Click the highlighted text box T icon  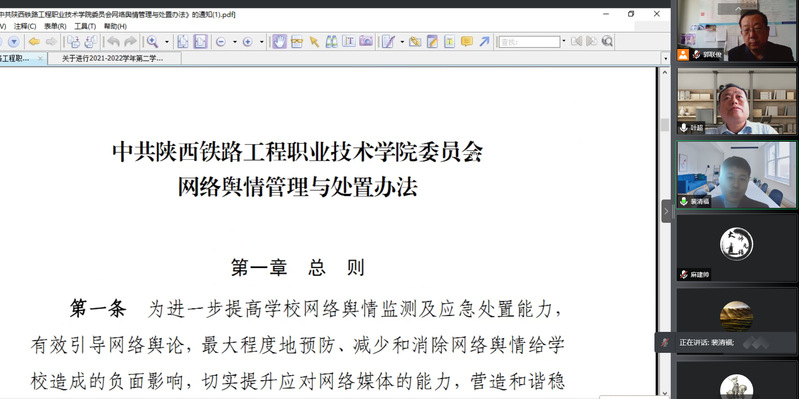pos(449,42)
